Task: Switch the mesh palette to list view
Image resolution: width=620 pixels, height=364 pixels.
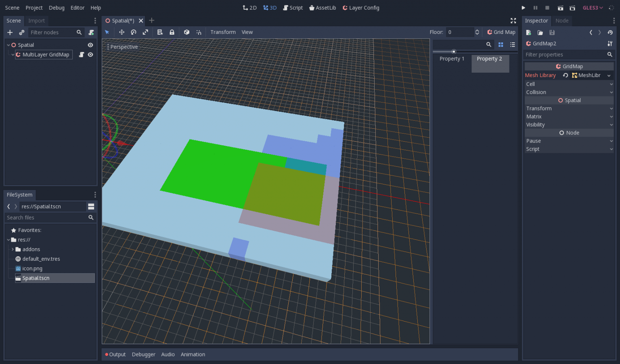Action: 512,44
